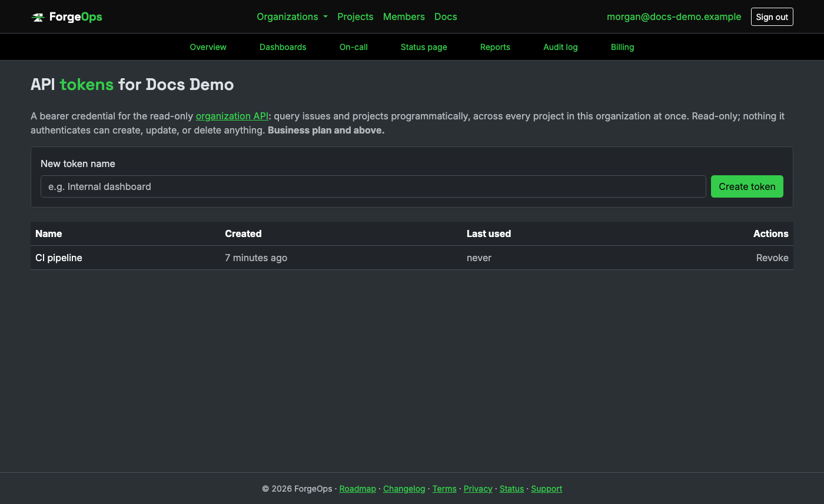Click the Last used column header
This screenshot has width=824, height=504.
pyautogui.click(x=489, y=233)
